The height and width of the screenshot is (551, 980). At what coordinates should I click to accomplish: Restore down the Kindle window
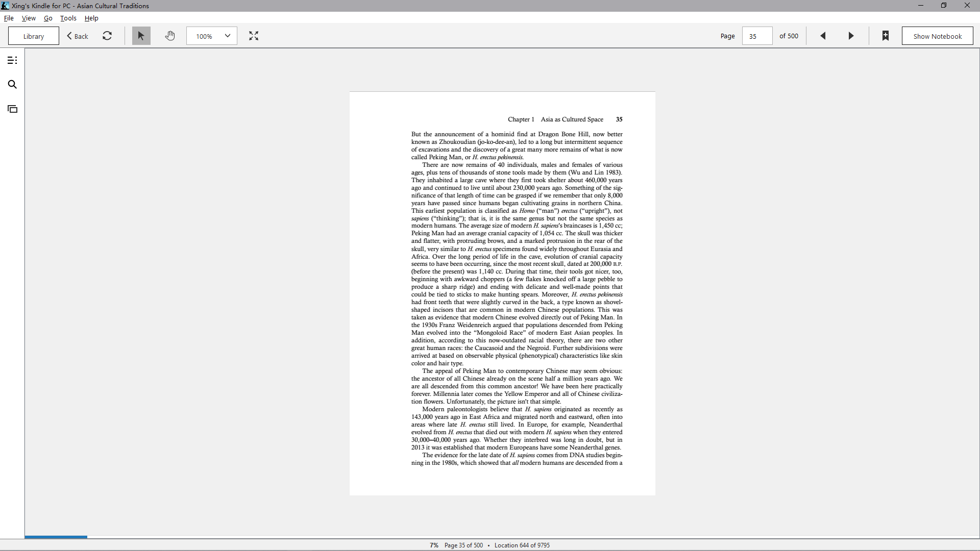coord(944,6)
